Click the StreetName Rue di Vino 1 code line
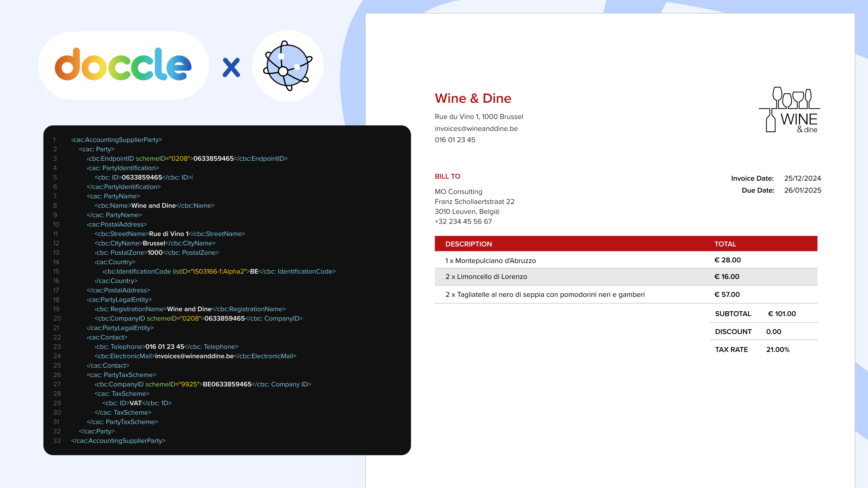Screen dimensions: 868x488 tap(169, 234)
